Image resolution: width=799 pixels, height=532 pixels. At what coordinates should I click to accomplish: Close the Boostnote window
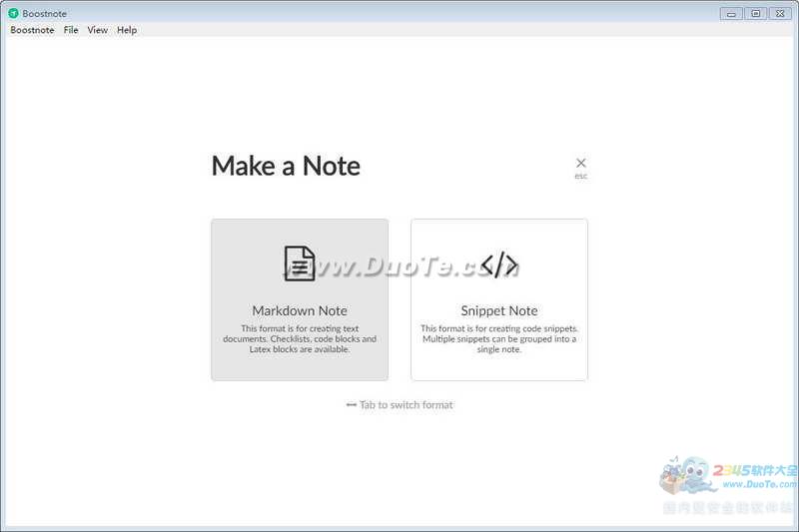pos(780,13)
